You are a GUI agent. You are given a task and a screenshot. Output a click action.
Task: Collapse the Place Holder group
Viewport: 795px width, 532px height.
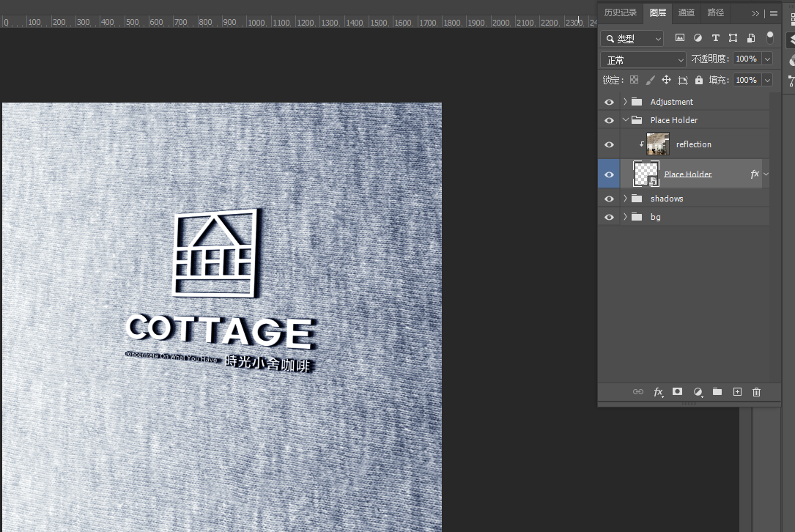point(625,119)
